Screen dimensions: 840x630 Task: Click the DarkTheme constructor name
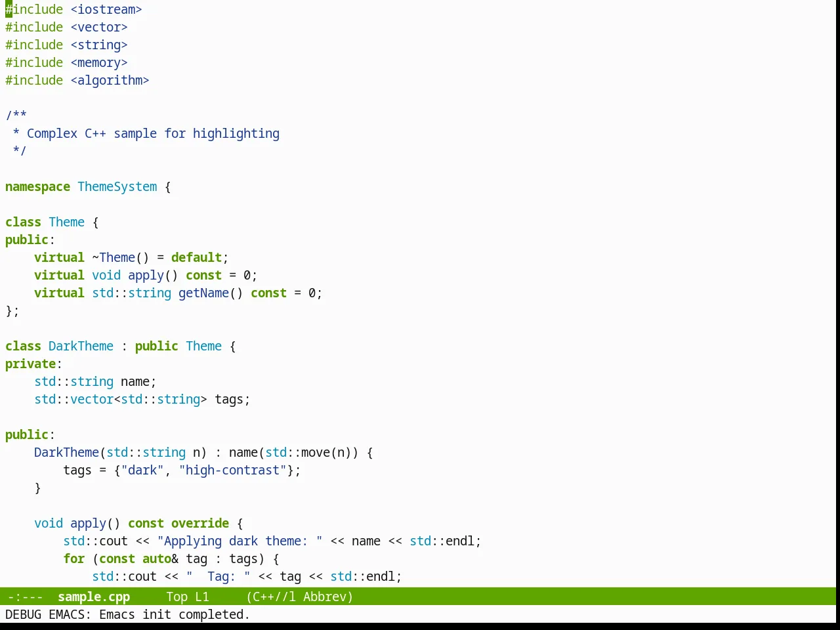pos(66,452)
